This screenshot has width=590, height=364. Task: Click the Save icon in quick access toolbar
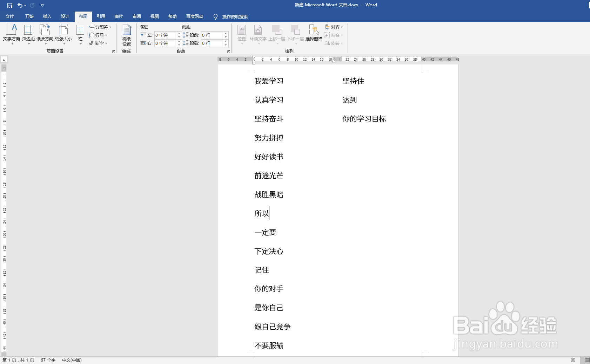[10, 5]
